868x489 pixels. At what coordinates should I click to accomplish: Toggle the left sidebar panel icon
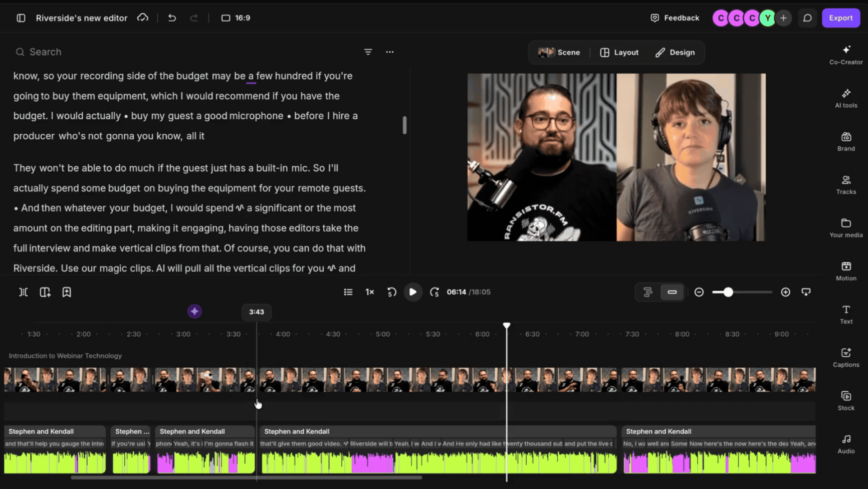pyautogui.click(x=21, y=18)
